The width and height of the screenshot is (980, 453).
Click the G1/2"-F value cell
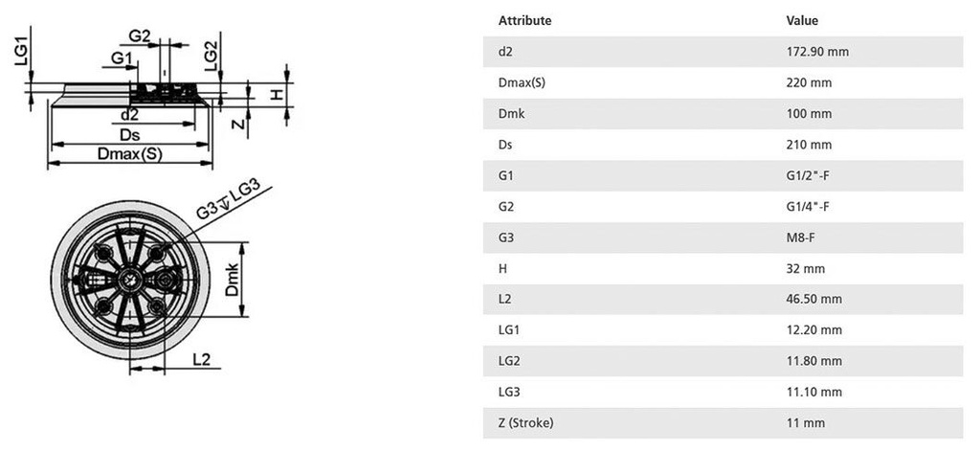coord(807,175)
